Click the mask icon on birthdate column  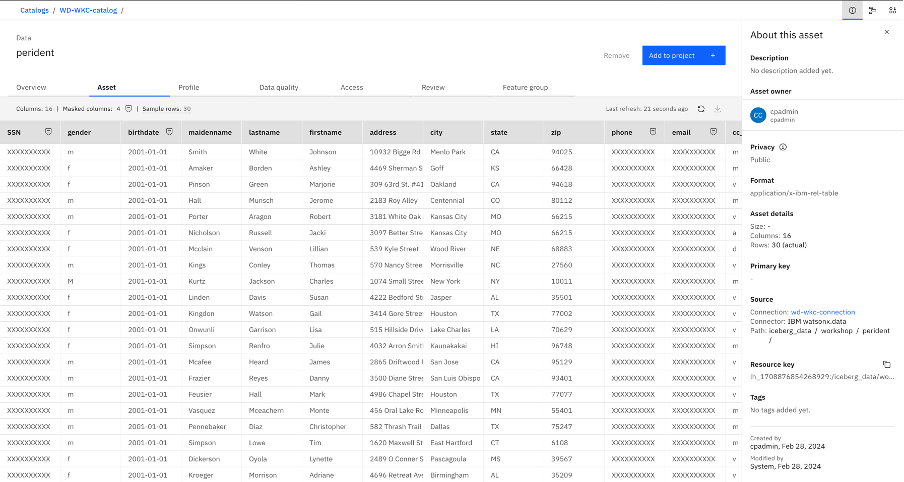pyautogui.click(x=169, y=132)
